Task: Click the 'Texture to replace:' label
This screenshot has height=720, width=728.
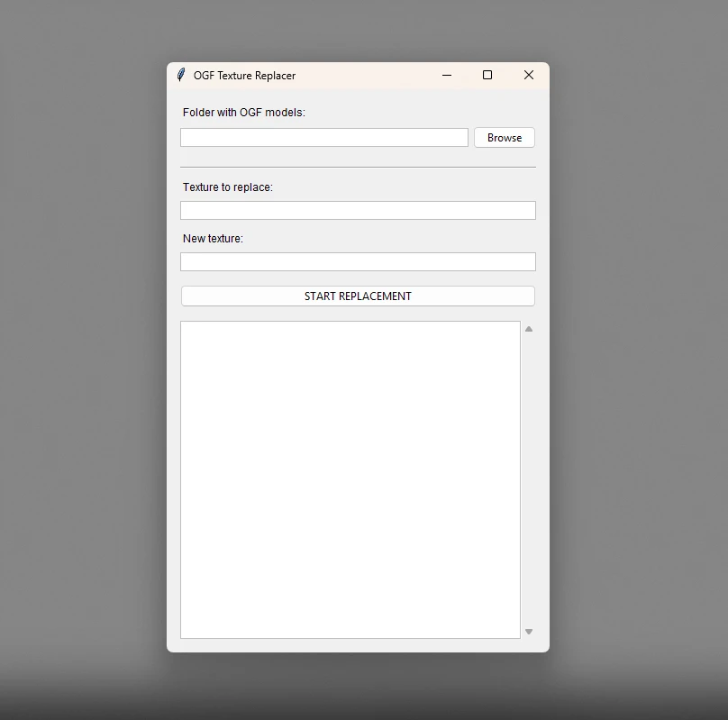Action: point(227,187)
